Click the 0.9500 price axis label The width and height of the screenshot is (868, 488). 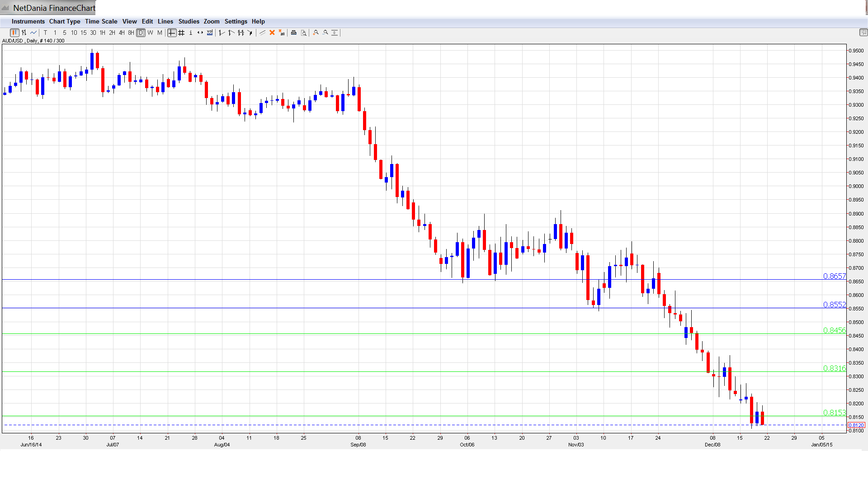pos(856,51)
